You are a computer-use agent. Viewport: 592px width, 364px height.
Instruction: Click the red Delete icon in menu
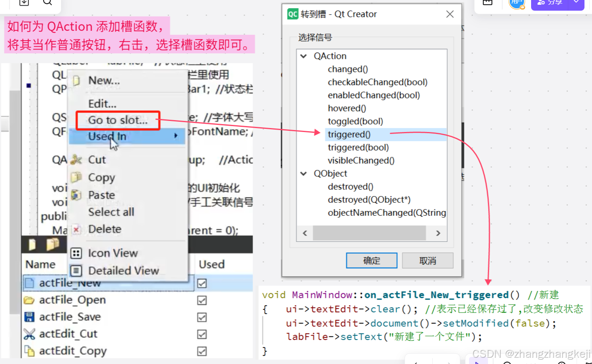[76, 229]
